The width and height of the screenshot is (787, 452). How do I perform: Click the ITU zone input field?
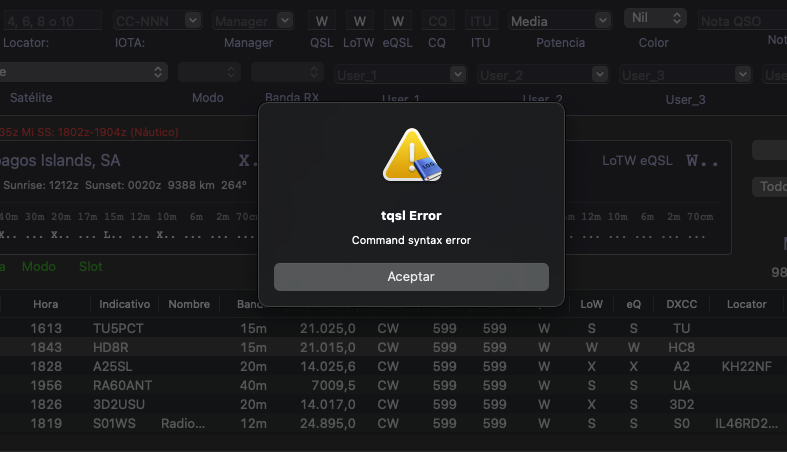pos(480,21)
